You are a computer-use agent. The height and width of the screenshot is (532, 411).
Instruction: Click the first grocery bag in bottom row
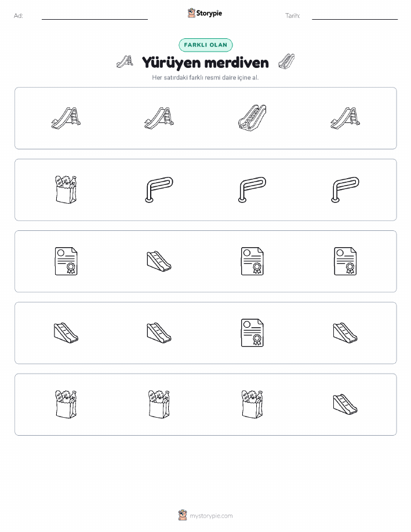(x=66, y=404)
